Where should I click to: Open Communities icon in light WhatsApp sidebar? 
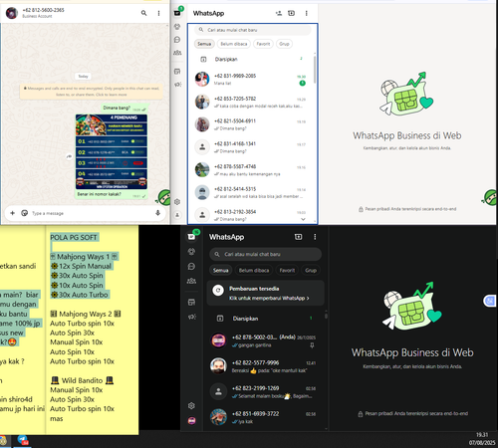tap(177, 53)
